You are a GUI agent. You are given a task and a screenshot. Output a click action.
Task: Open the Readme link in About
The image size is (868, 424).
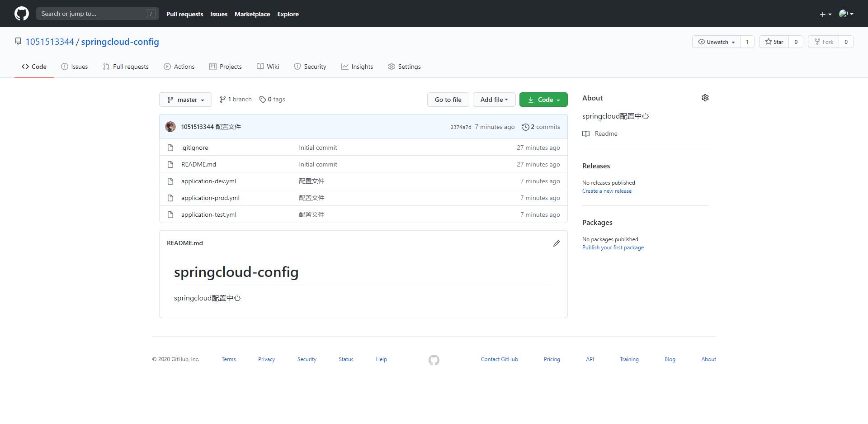pyautogui.click(x=606, y=133)
